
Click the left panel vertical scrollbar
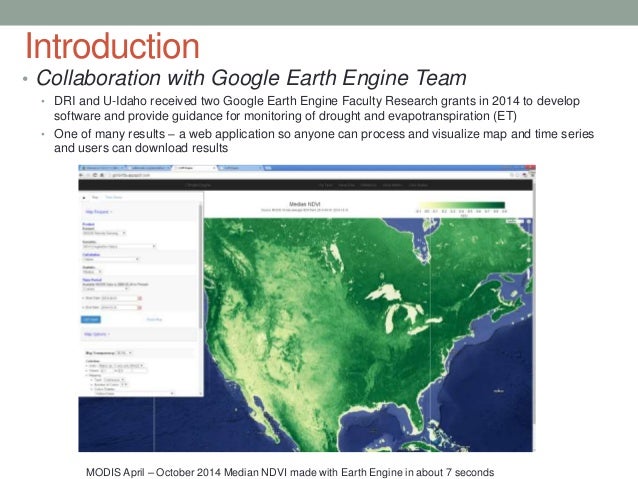point(200,267)
